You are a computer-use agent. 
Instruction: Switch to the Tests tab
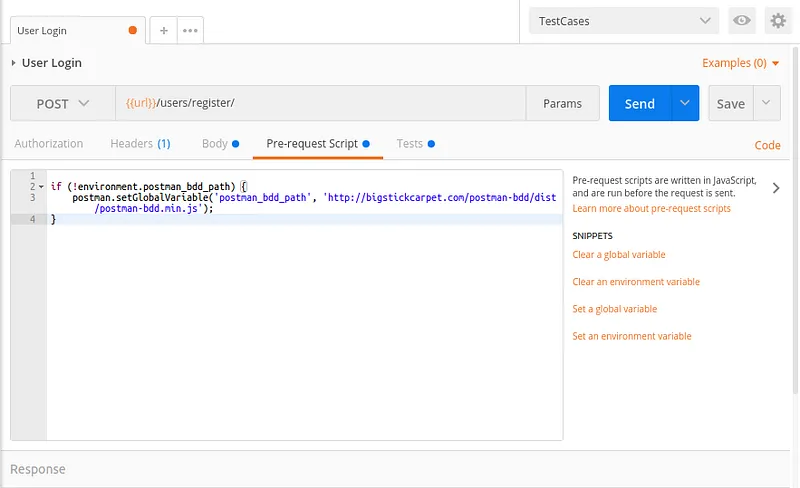point(415,143)
